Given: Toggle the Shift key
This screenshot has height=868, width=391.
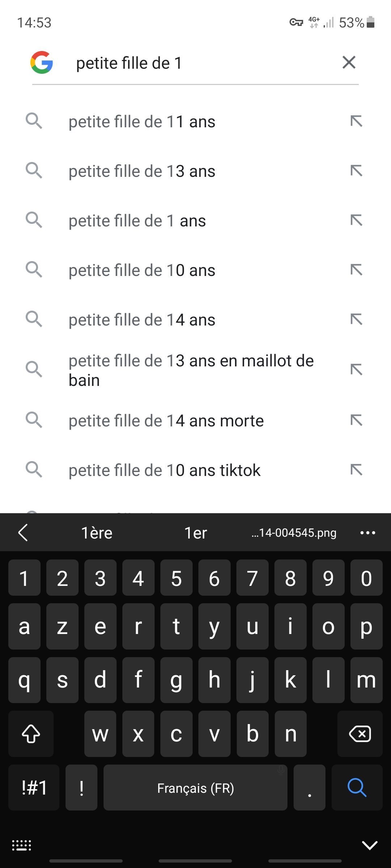Looking at the screenshot, I should click(x=31, y=734).
